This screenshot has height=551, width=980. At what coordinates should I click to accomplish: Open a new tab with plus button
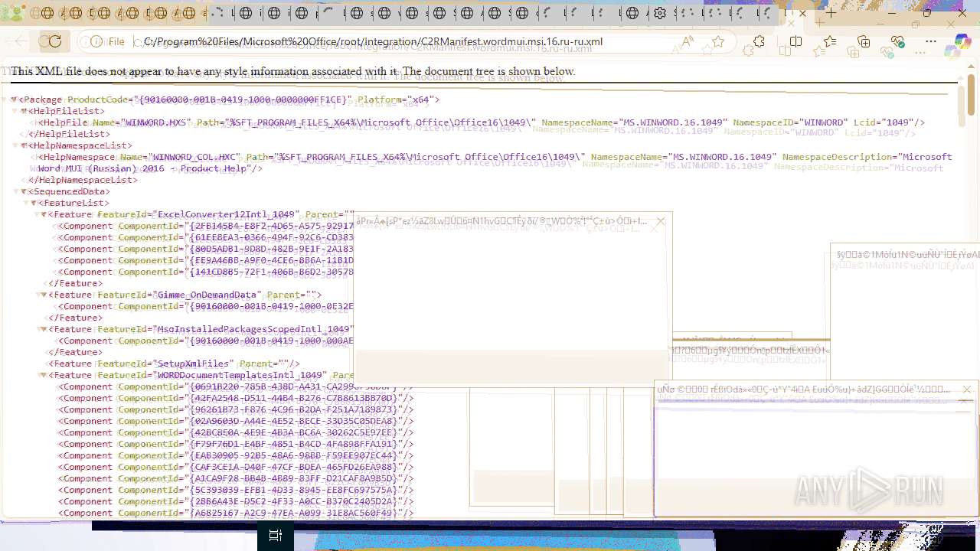click(x=831, y=13)
